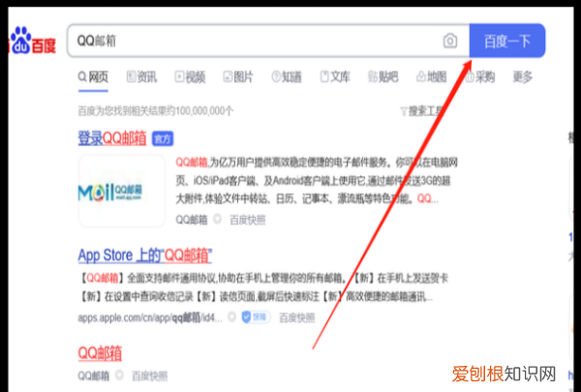Go to the 贴吧 tab
The image size is (581, 392).
point(383,77)
